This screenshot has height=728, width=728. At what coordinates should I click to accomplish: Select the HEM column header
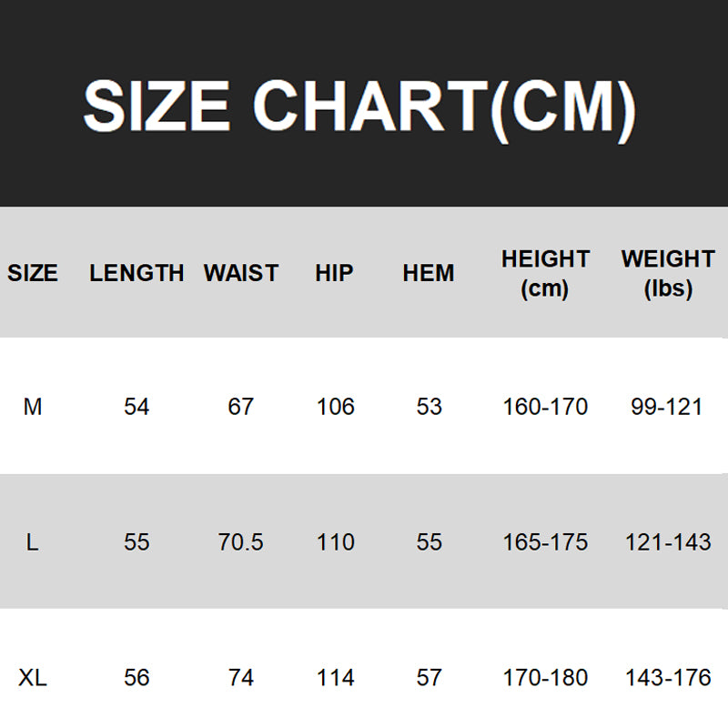click(x=429, y=273)
